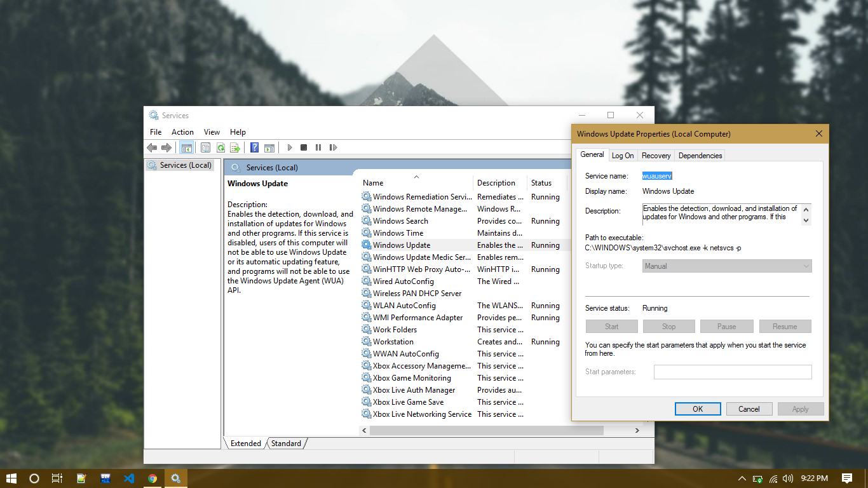Screen dimensions: 868x488
Task: Sort by the Description column header
Action: tap(500, 183)
